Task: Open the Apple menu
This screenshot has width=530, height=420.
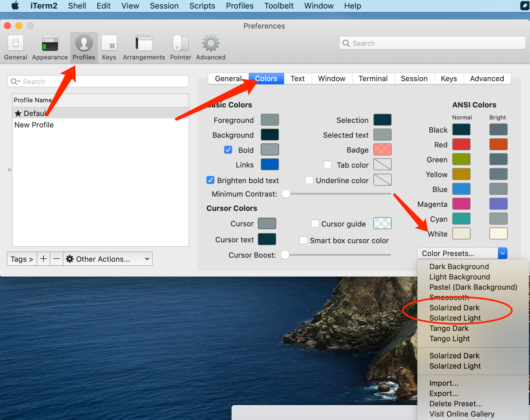Action: (x=15, y=6)
